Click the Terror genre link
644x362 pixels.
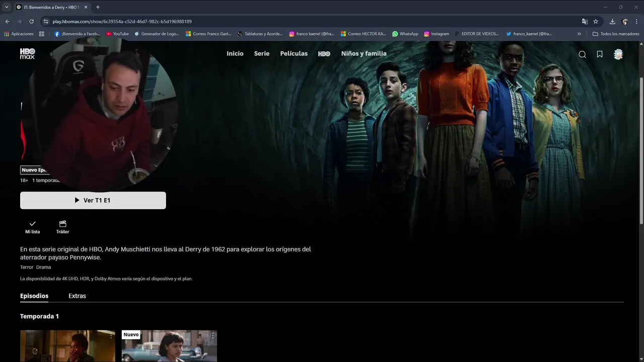(x=27, y=267)
